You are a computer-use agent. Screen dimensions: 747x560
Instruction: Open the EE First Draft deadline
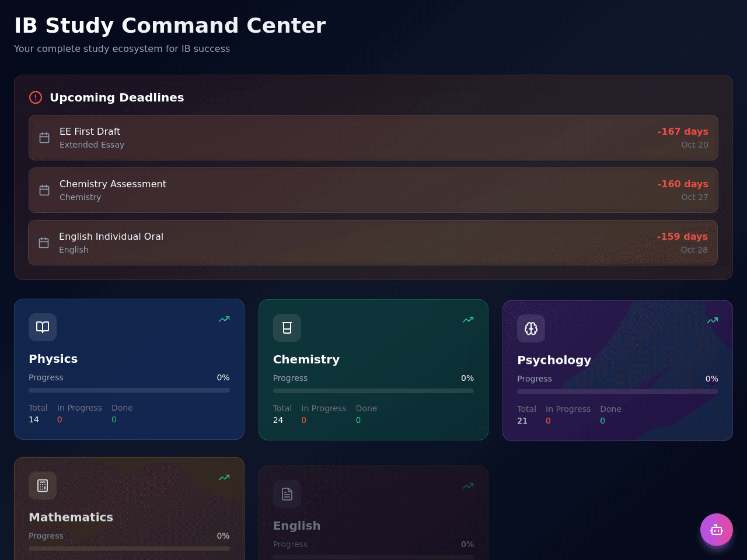(373, 138)
